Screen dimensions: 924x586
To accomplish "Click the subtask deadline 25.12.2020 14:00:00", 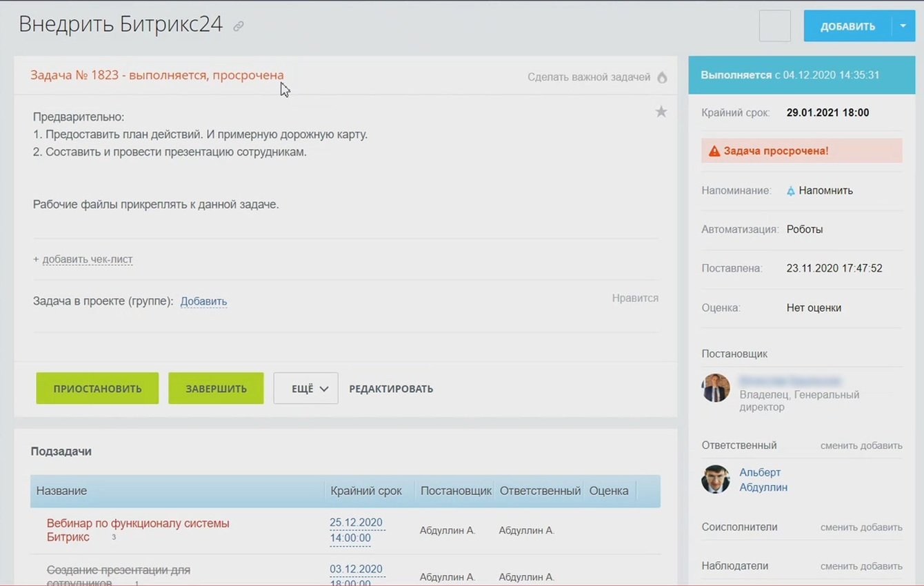I will pyautogui.click(x=357, y=530).
